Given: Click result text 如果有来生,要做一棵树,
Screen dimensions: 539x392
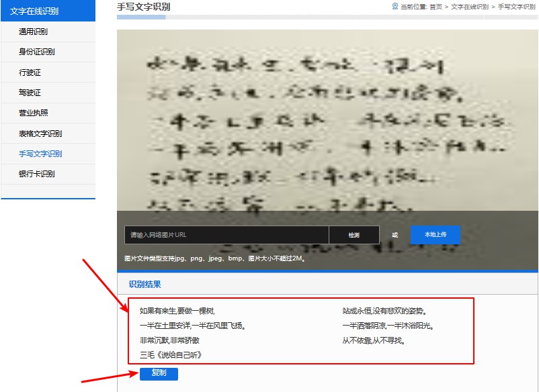Looking at the screenshot, I should pos(177,311).
